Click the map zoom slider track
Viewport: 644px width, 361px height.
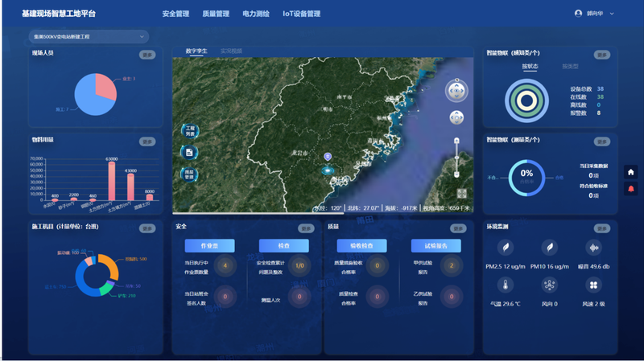tap(456, 158)
